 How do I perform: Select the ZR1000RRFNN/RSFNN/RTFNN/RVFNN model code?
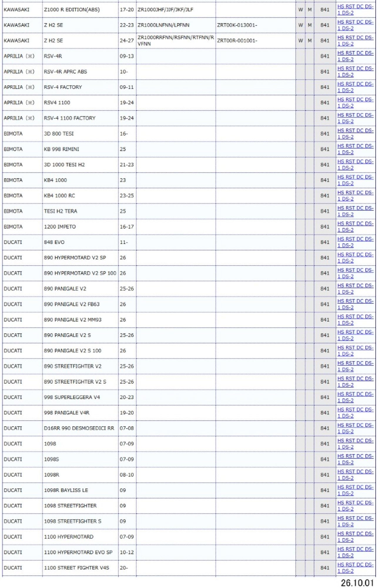tap(176, 41)
